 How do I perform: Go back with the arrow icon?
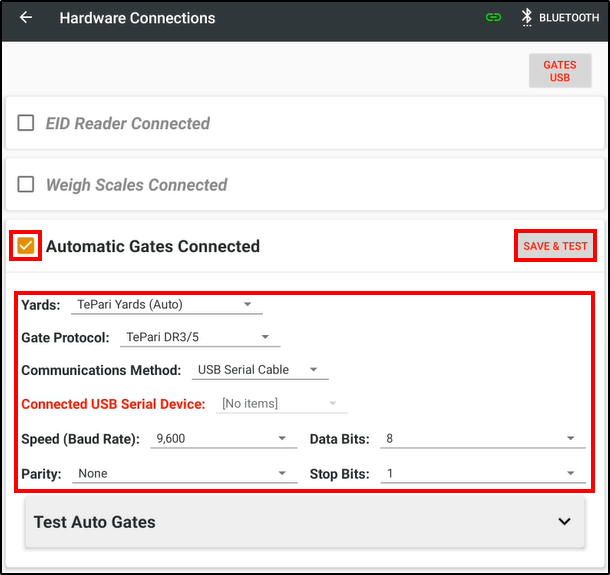(x=26, y=18)
